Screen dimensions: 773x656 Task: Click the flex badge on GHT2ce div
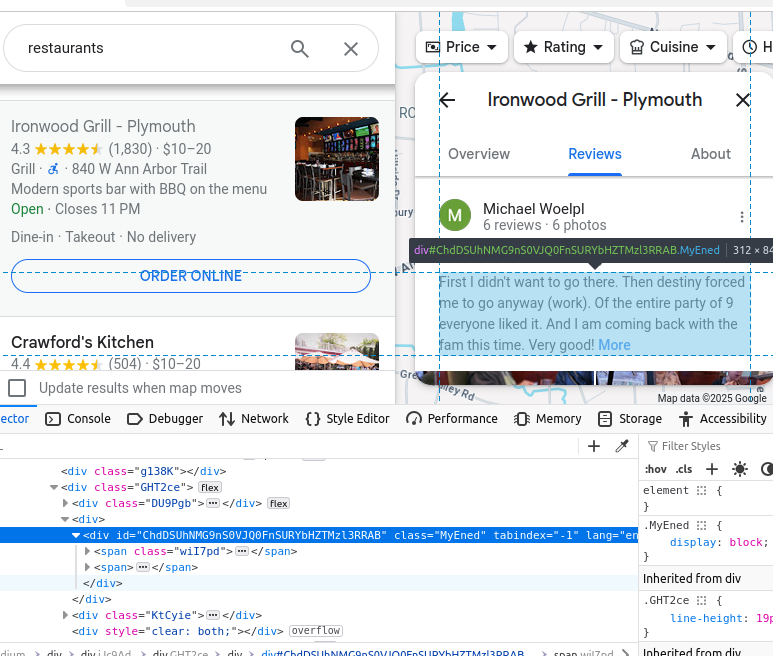(210, 487)
